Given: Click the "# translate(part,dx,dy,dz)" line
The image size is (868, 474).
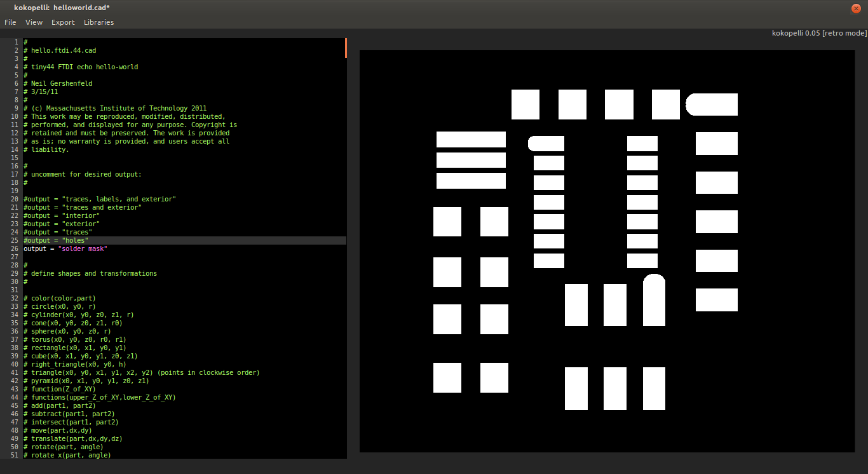Looking at the screenshot, I should (73, 438).
